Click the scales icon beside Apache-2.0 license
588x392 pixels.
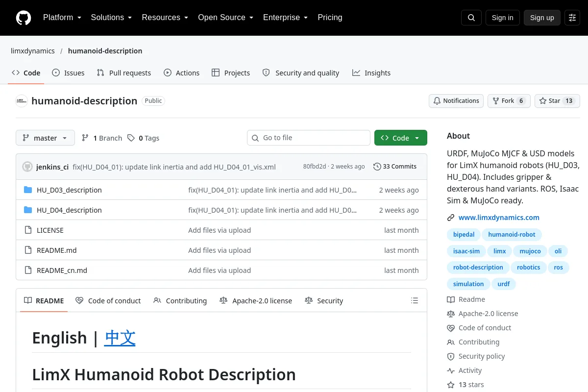[451, 314]
